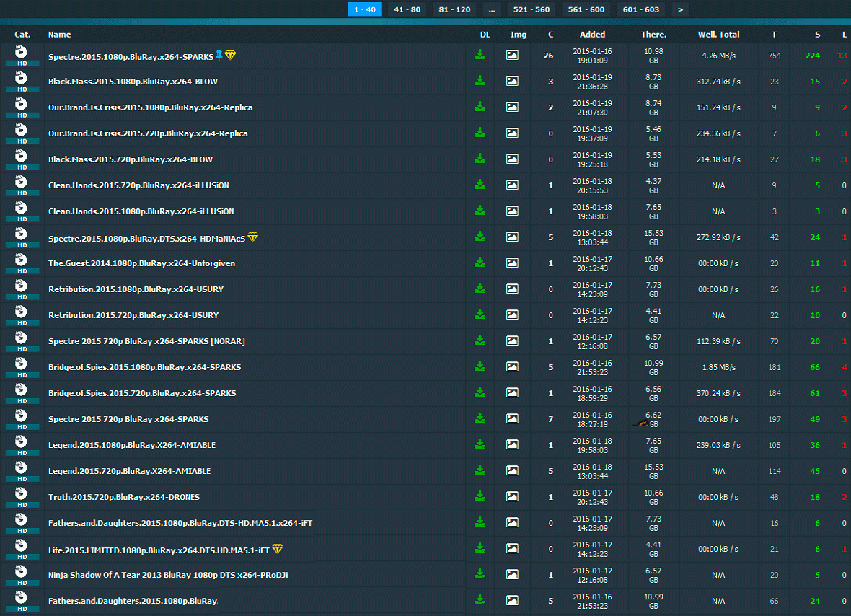Viewport: 851px width, 616px height.
Task: Go to page 521 - 560
Action: point(532,9)
